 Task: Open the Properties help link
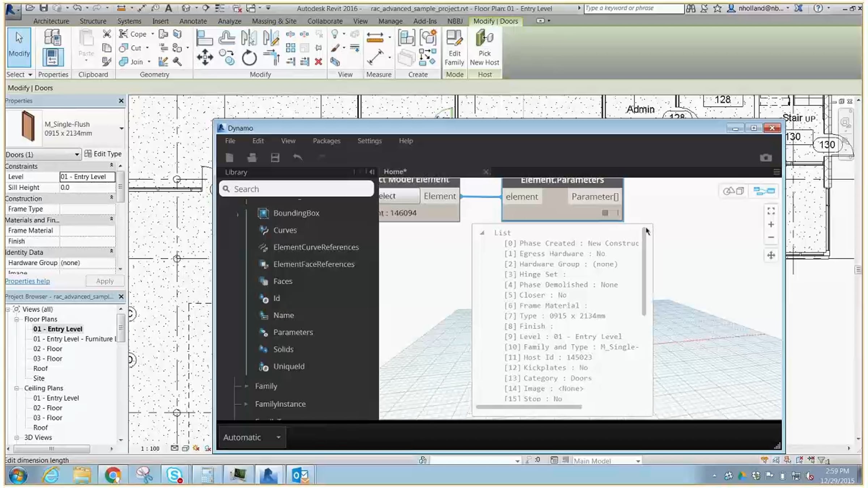pyautogui.click(x=27, y=281)
